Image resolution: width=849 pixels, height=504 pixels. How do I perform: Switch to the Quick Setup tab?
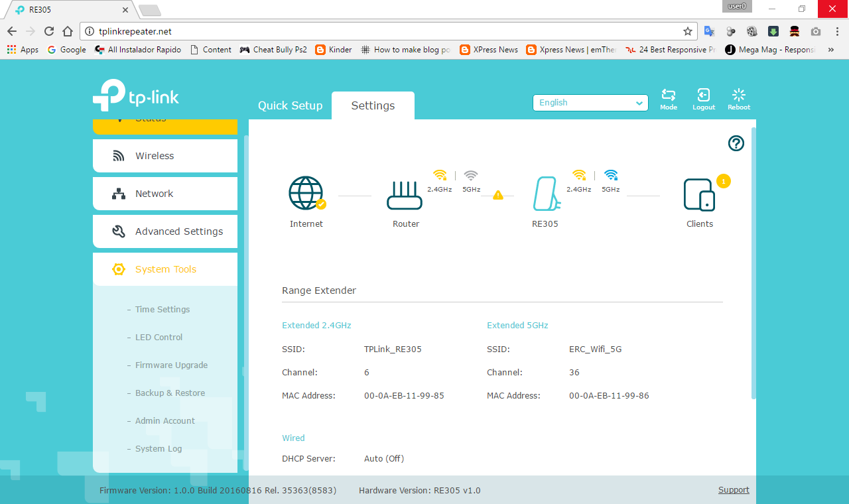(x=290, y=105)
